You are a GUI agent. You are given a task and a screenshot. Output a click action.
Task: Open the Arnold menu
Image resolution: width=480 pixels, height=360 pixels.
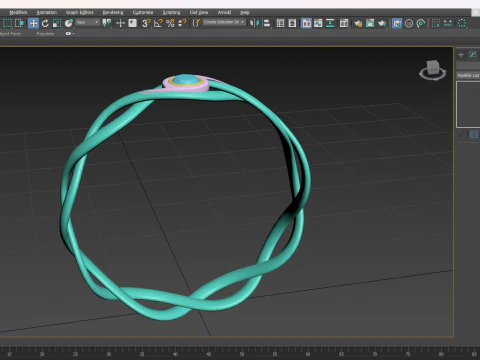pyautogui.click(x=224, y=12)
